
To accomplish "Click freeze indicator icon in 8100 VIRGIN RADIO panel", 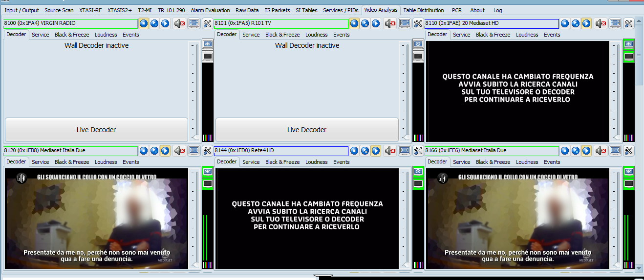I will (x=208, y=44).
